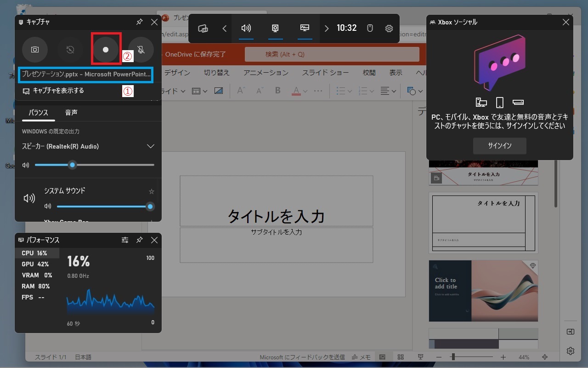588x368 pixels.
Task: Toggle the Audio widget from Game Bar
Action: pyautogui.click(x=246, y=29)
